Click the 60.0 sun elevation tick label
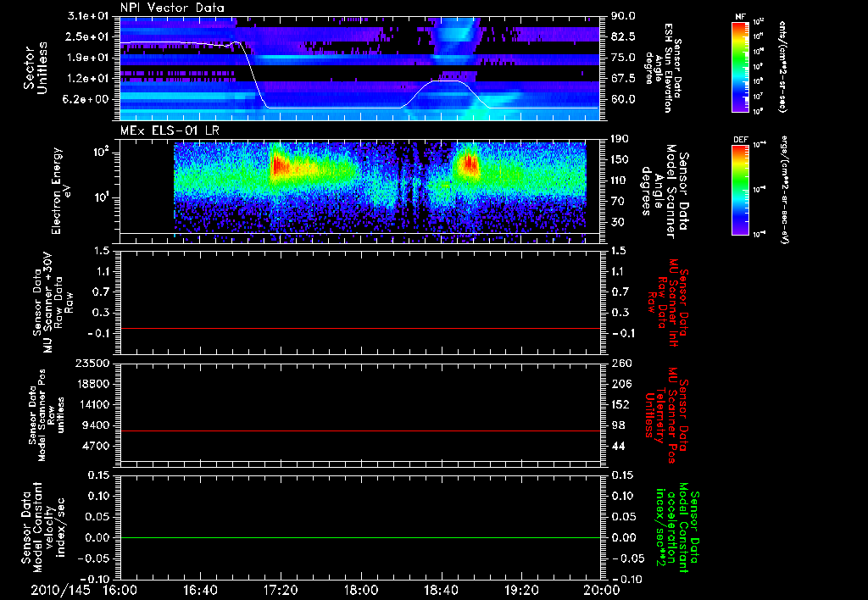Image resolution: width=868 pixels, height=600 pixels. click(623, 99)
